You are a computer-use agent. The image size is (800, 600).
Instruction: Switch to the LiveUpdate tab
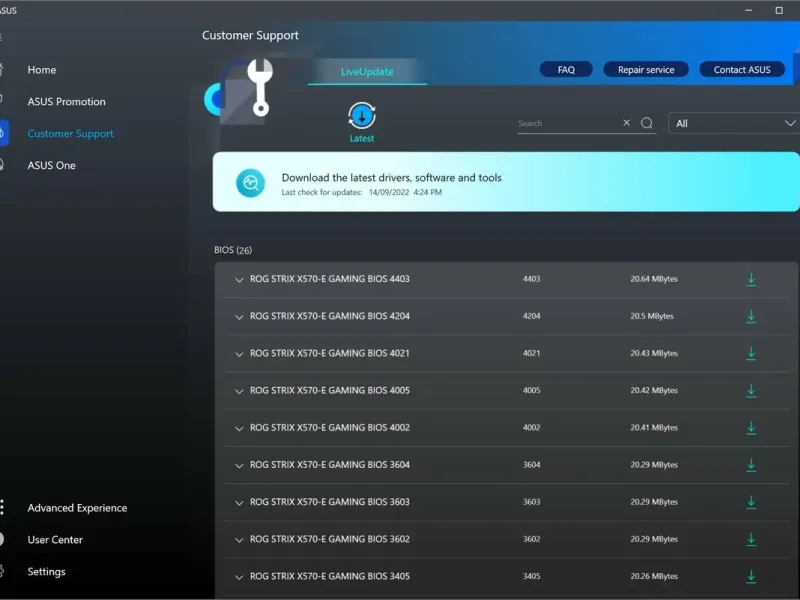click(x=367, y=71)
